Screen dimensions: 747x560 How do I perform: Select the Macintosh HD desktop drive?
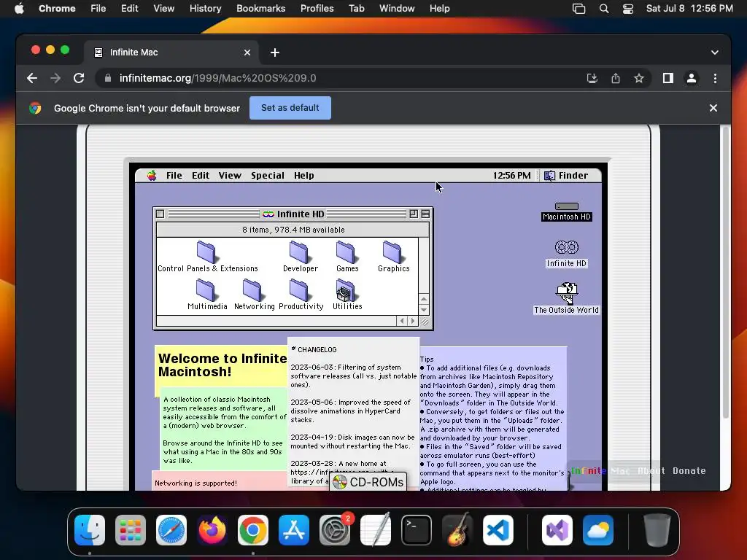tap(566, 211)
